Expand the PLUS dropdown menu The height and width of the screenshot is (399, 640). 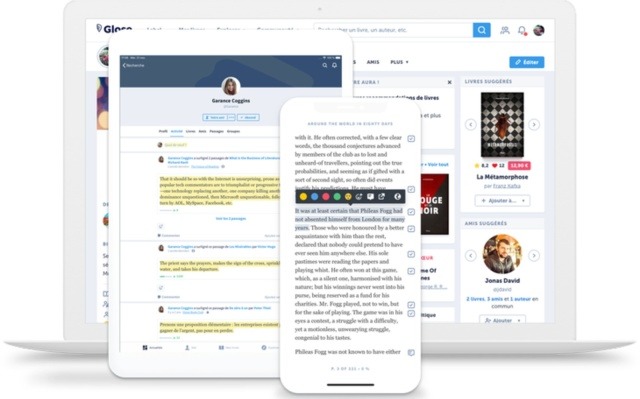399,62
